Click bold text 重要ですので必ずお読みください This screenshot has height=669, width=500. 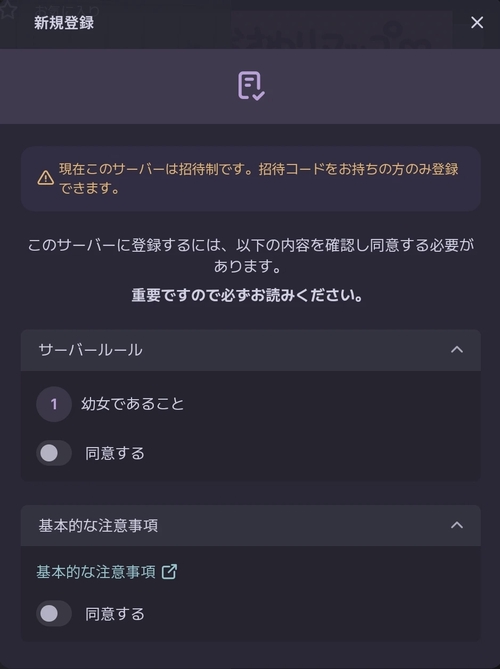[x=247, y=295]
